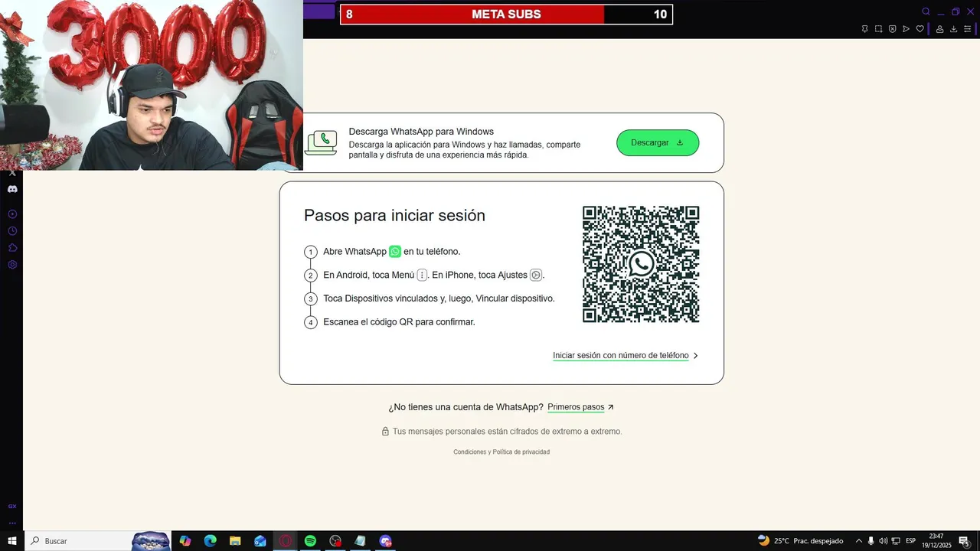Click the green WhatsApp icon in step 1
The image size is (980, 551).
395,251
